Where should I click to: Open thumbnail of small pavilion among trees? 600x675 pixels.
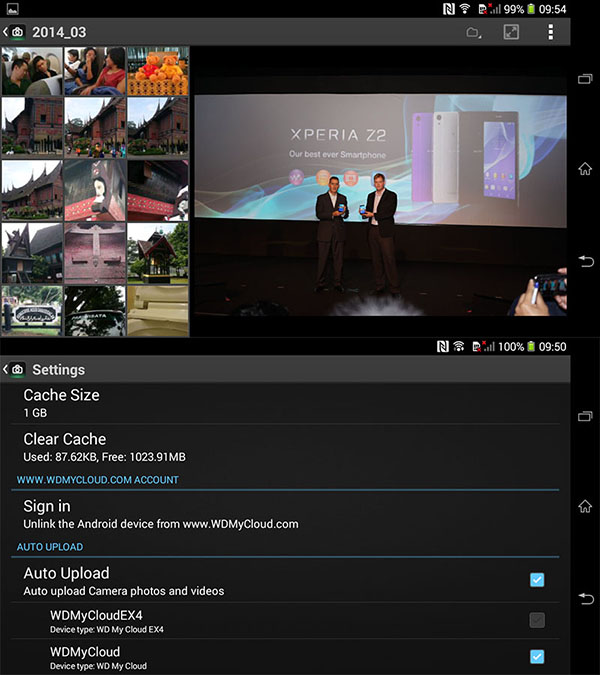point(158,253)
